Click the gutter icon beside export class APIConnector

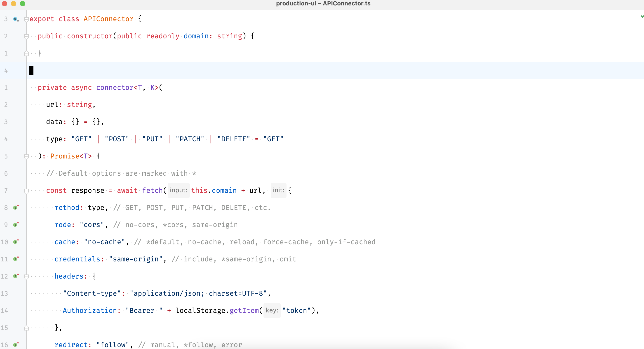[x=16, y=19]
